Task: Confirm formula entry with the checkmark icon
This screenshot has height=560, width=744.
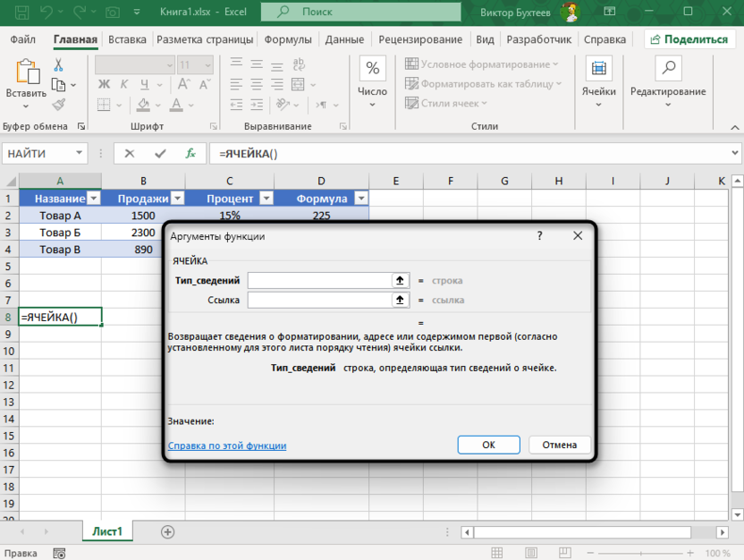Action: click(160, 153)
